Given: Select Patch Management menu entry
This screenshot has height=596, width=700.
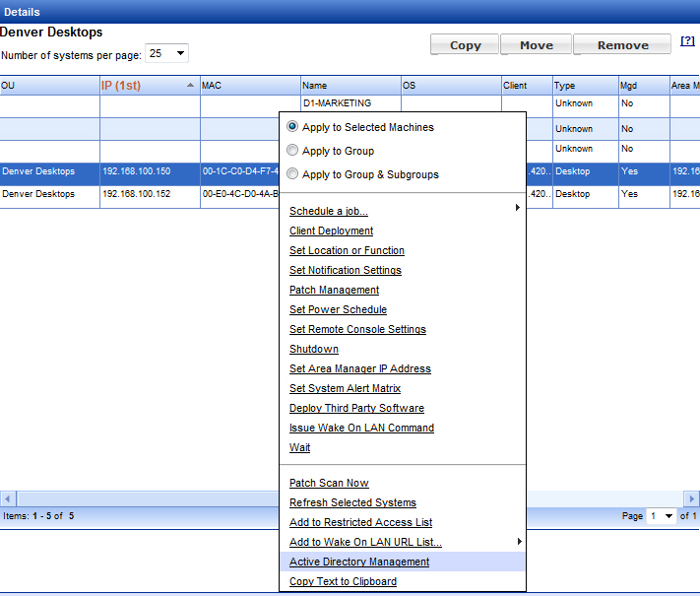Looking at the screenshot, I should pyautogui.click(x=334, y=290).
